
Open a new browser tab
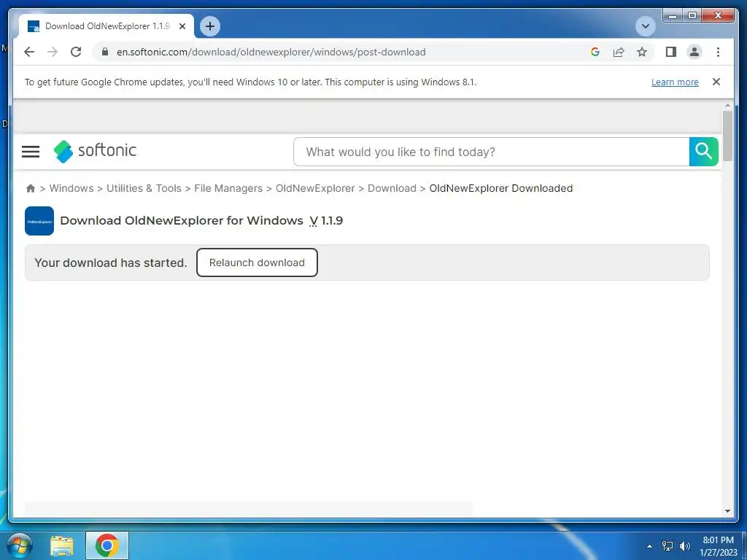point(210,26)
